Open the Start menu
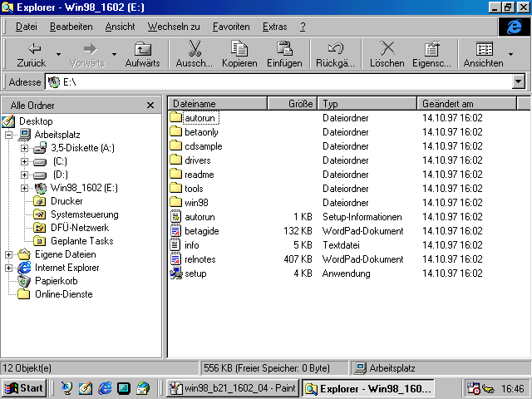 [23, 388]
